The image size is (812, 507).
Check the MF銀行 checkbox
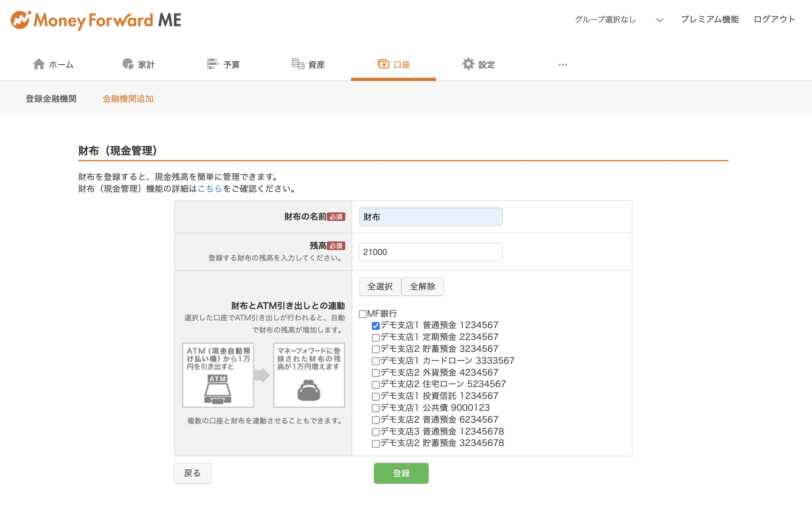coord(362,314)
